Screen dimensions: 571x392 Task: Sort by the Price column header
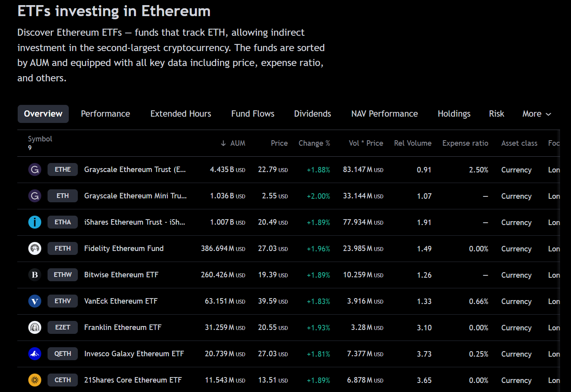click(279, 143)
